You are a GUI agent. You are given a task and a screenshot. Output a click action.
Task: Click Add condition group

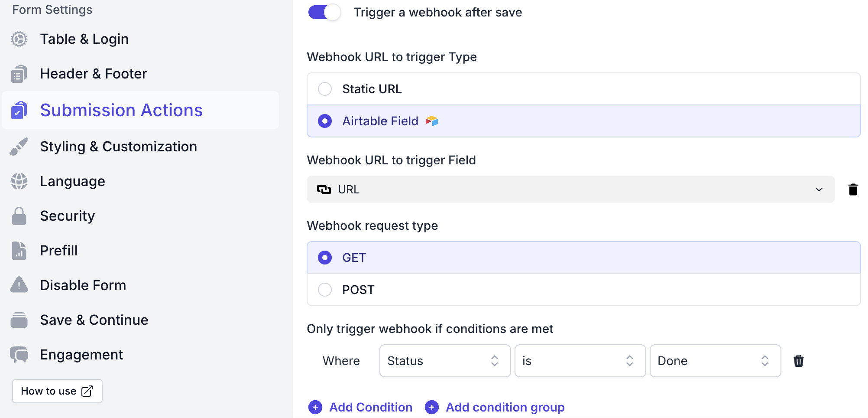[x=495, y=407]
